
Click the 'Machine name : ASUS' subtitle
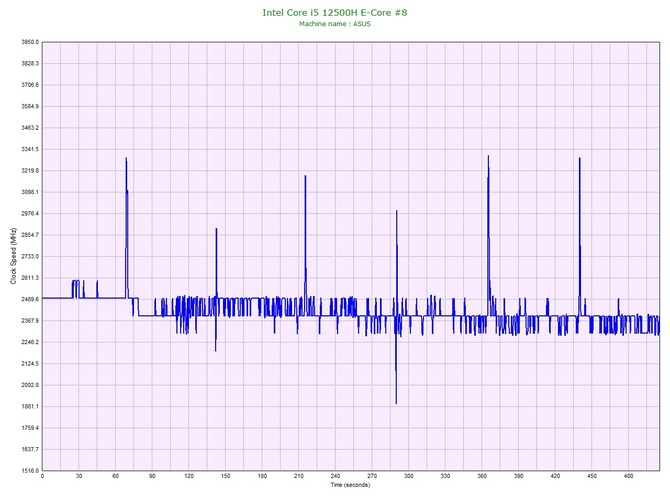(335, 24)
